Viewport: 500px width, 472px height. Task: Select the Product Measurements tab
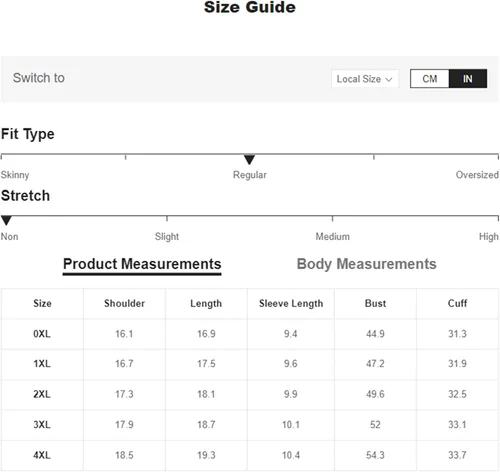(142, 265)
